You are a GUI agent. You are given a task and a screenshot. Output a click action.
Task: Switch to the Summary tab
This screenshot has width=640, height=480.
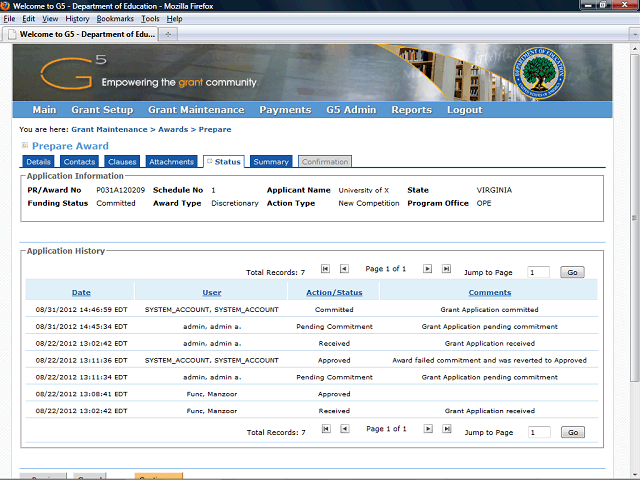(x=270, y=162)
